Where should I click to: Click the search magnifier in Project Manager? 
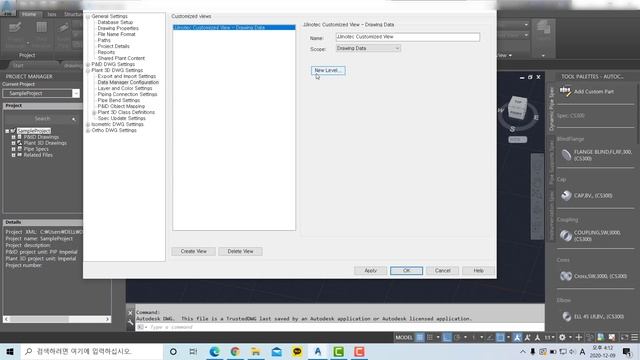click(x=74, y=119)
